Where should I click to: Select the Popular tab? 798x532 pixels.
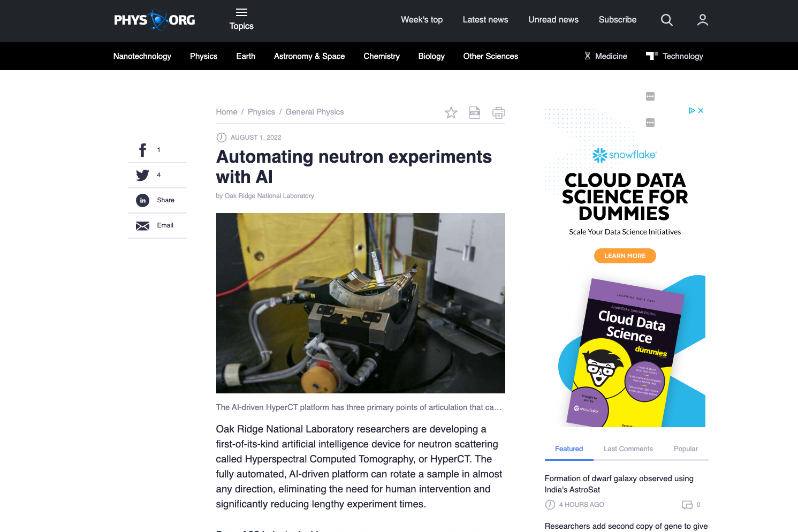(x=686, y=449)
